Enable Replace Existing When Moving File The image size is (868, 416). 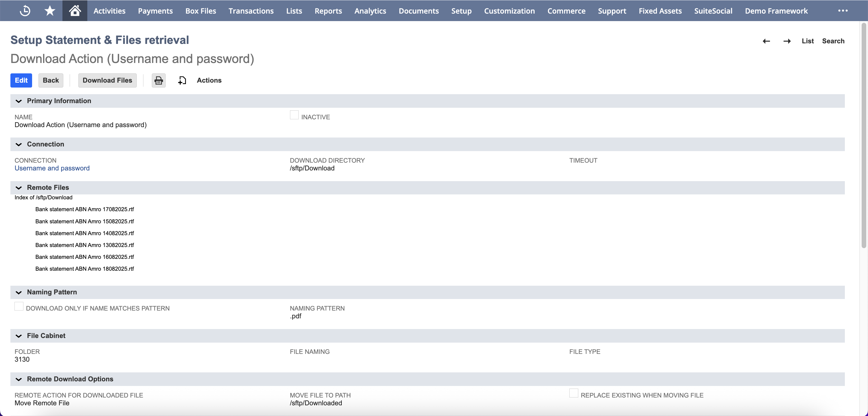tap(573, 393)
